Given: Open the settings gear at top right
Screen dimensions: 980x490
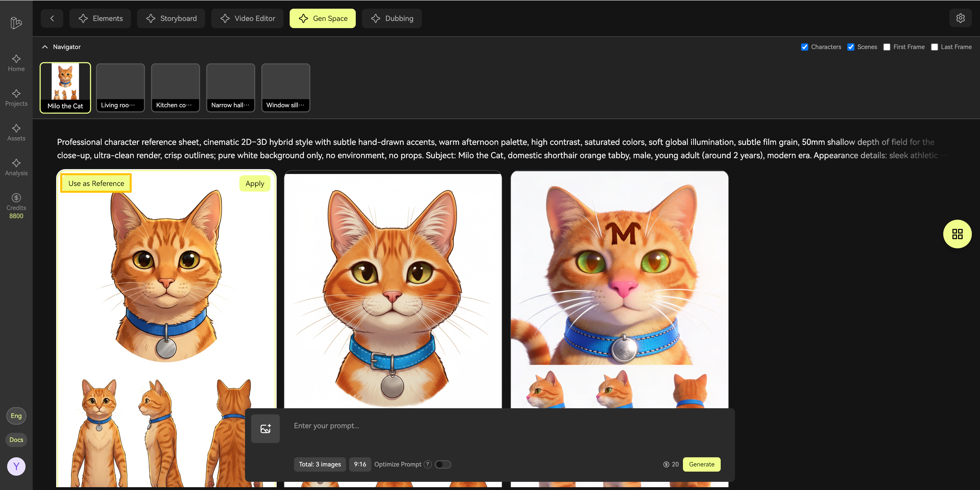Looking at the screenshot, I should tap(960, 18).
